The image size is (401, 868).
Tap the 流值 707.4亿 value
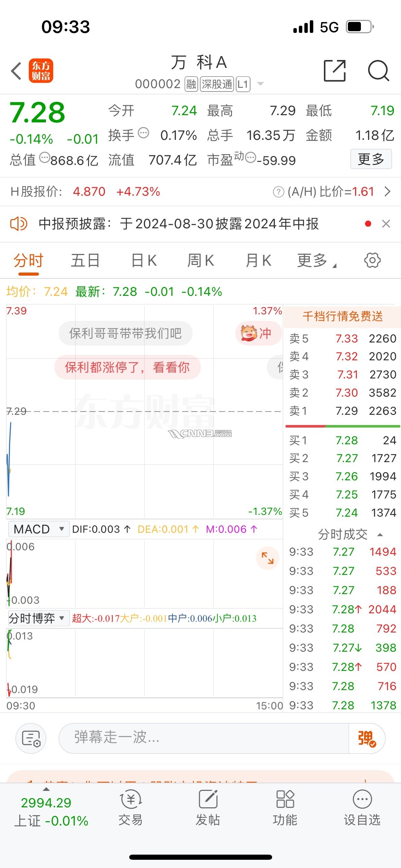(x=173, y=160)
